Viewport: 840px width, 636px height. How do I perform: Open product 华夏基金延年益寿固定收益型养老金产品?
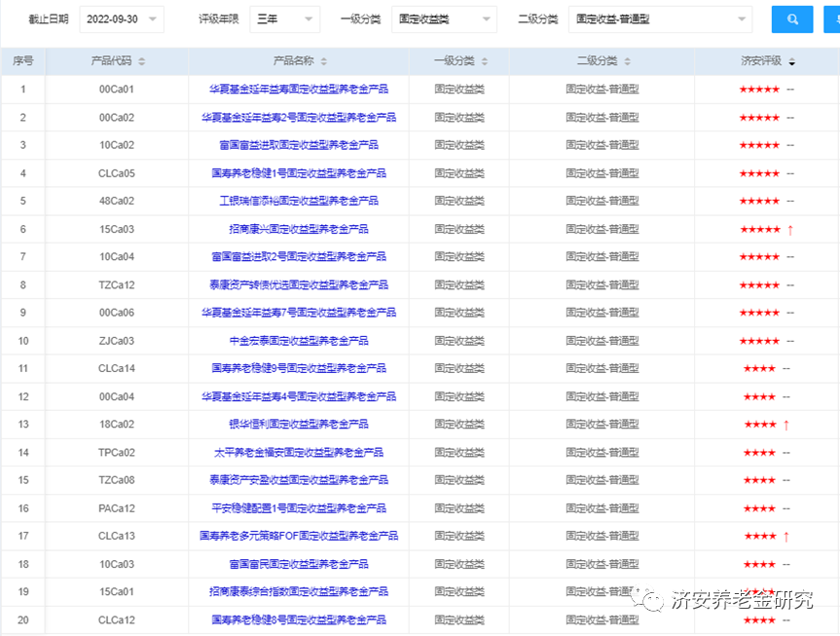[299, 89]
